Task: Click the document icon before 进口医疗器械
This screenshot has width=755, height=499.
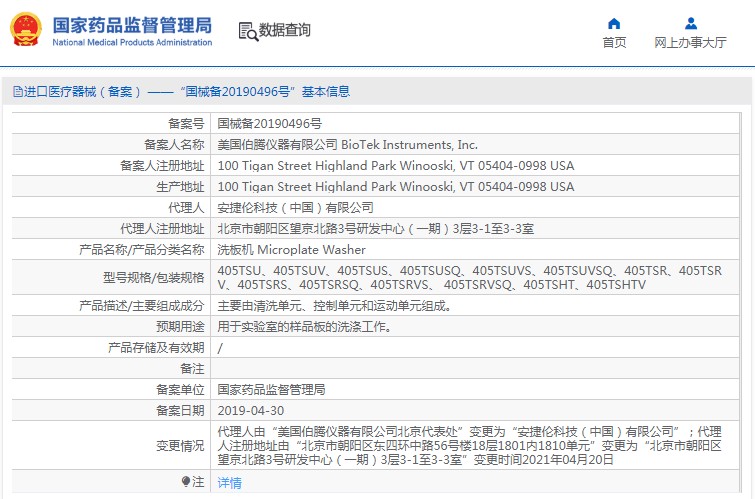Action: tap(18, 92)
